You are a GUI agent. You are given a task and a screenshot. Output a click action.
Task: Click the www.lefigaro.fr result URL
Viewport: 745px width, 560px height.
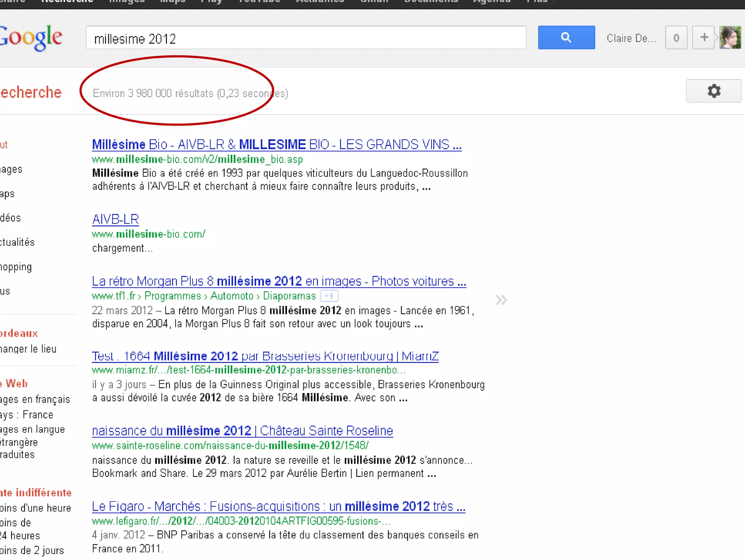coord(241,521)
